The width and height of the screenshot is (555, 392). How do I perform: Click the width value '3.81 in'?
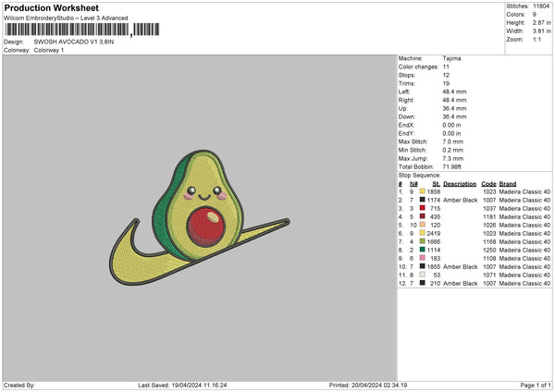541,31
